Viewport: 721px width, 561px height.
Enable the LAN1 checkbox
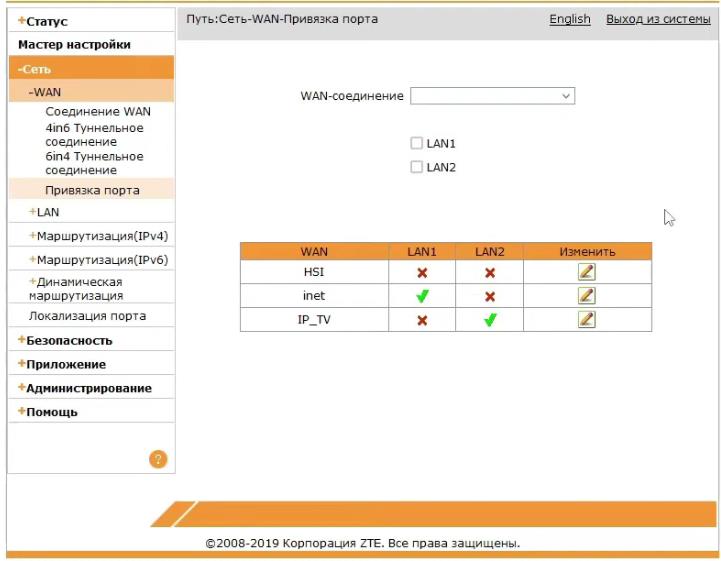coord(417,144)
